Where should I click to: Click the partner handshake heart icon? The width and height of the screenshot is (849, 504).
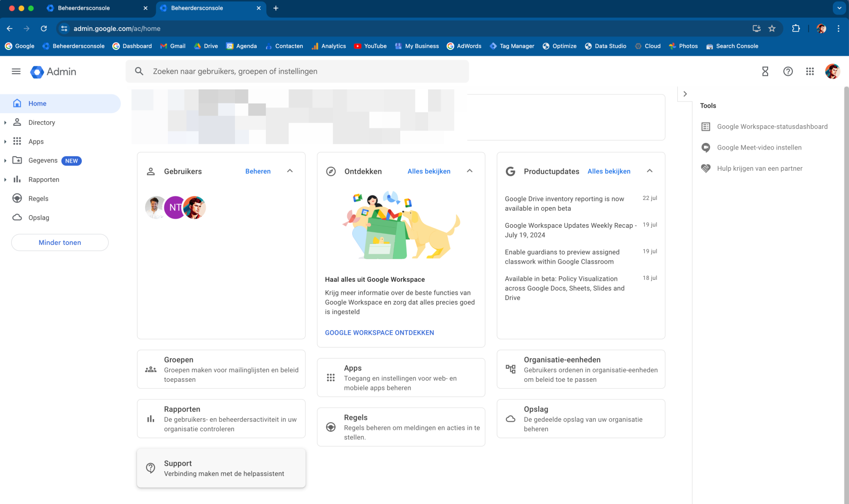(706, 168)
